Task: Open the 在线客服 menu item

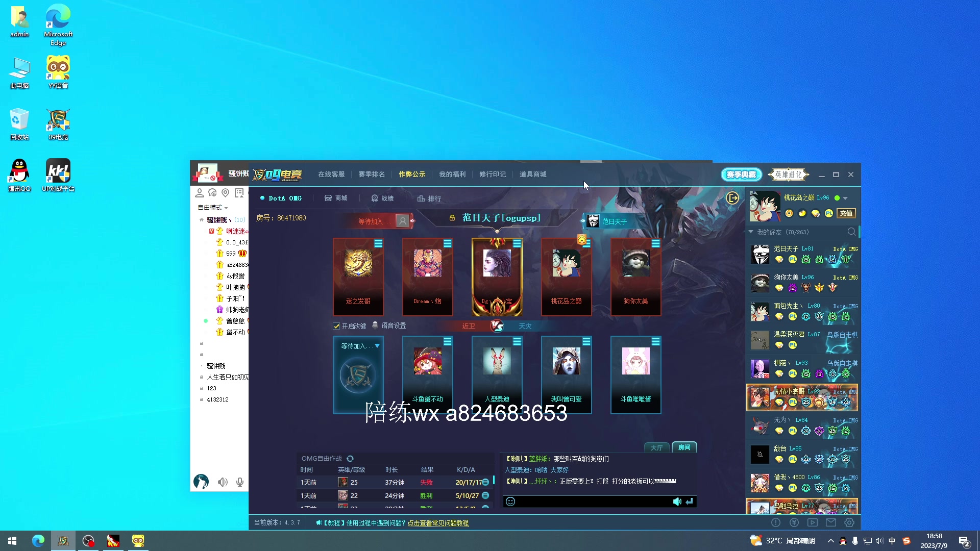Action: point(331,174)
